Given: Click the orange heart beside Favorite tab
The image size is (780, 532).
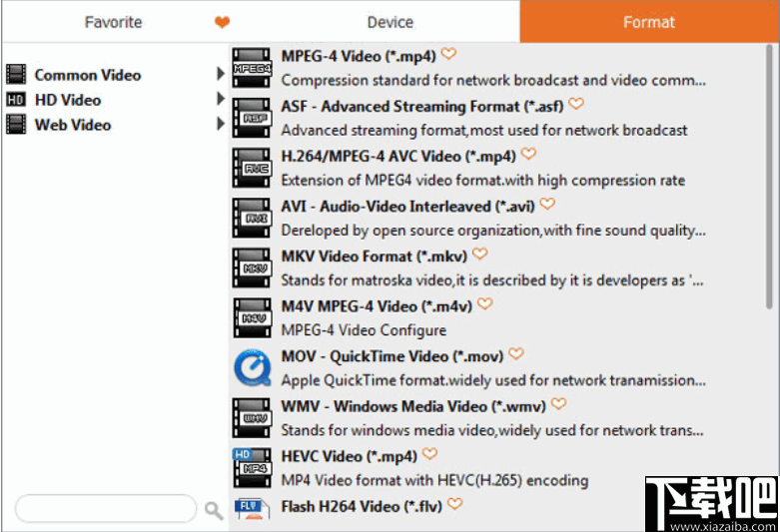Looking at the screenshot, I should pyautogui.click(x=222, y=22).
